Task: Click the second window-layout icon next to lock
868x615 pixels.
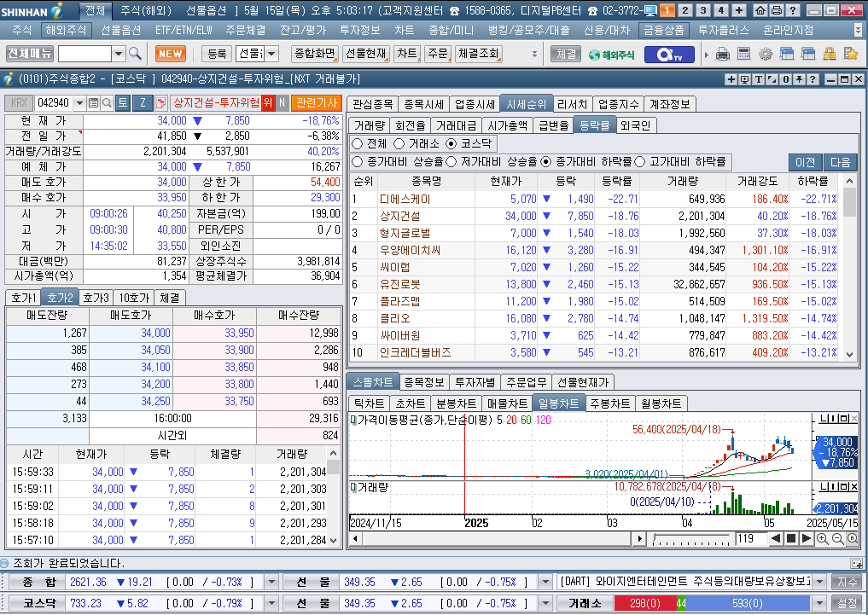Action: 808,55
